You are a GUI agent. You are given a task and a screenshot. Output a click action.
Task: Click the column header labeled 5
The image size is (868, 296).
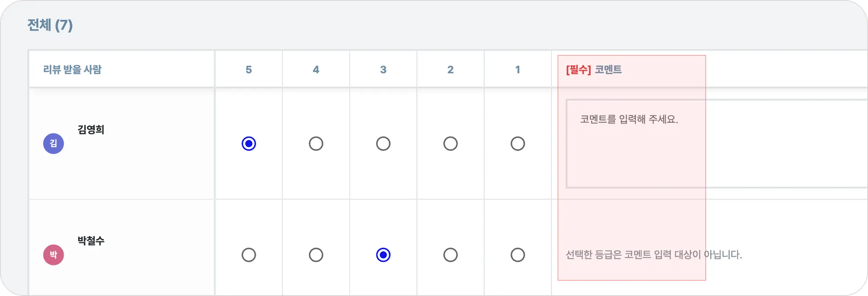pyautogui.click(x=249, y=70)
